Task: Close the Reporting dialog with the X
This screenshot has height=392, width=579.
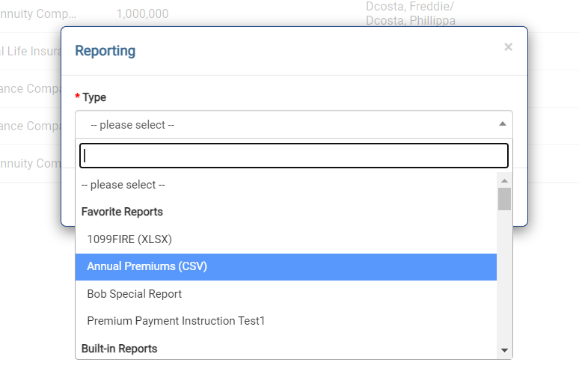Action: 508,47
